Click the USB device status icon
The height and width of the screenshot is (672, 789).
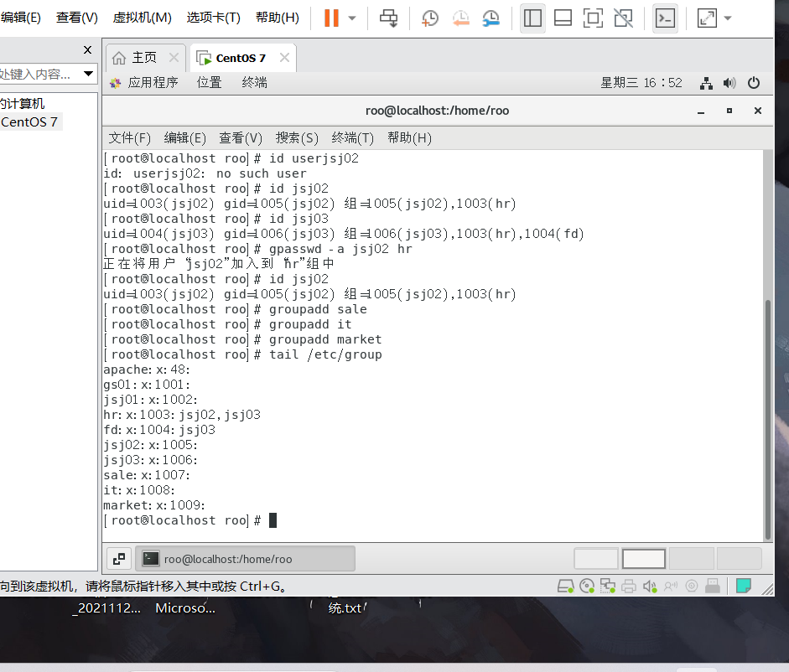712,586
